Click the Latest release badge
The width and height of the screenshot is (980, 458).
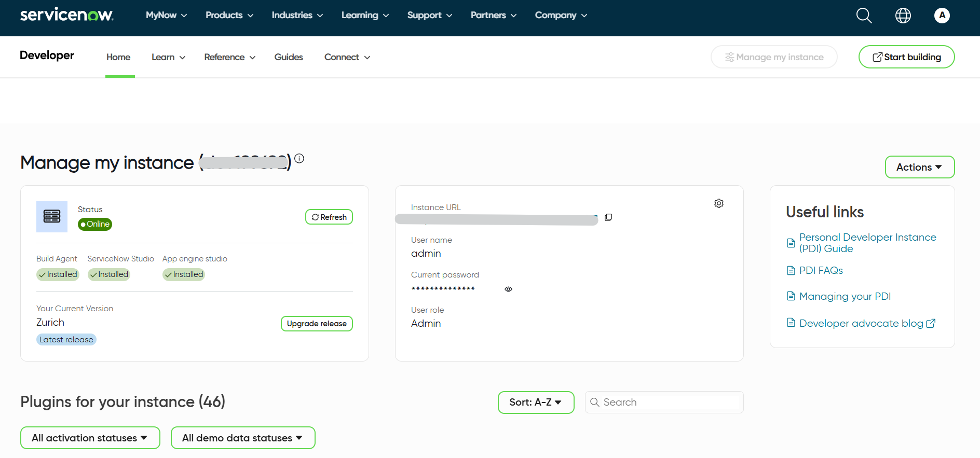coord(66,340)
